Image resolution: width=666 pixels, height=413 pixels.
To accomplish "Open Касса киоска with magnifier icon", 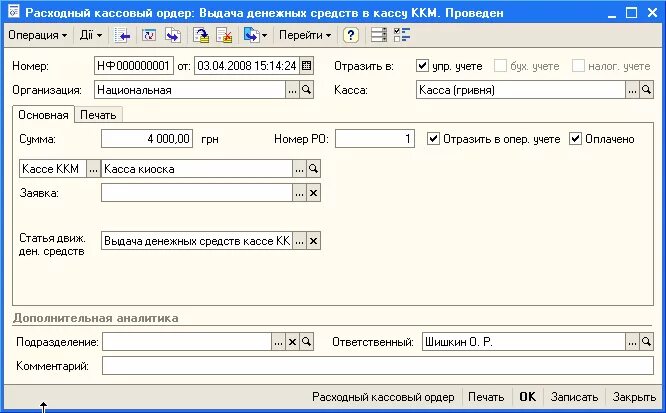I will (313, 169).
